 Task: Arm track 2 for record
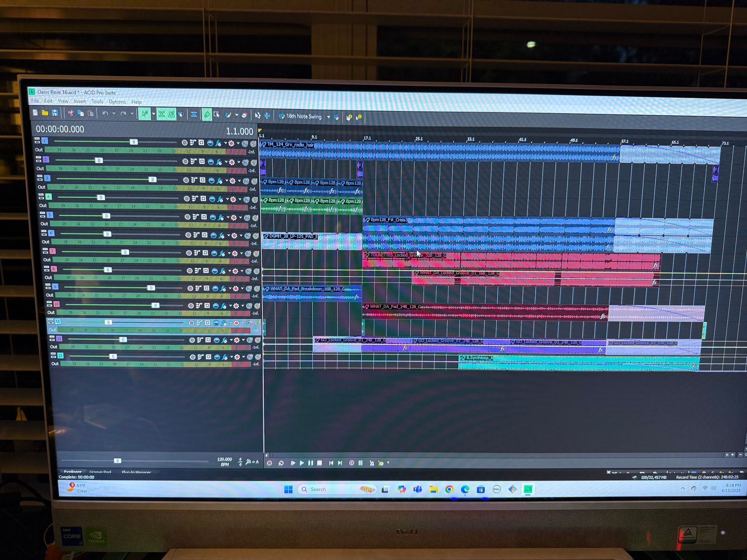pyautogui.click(x=185, y=161)
